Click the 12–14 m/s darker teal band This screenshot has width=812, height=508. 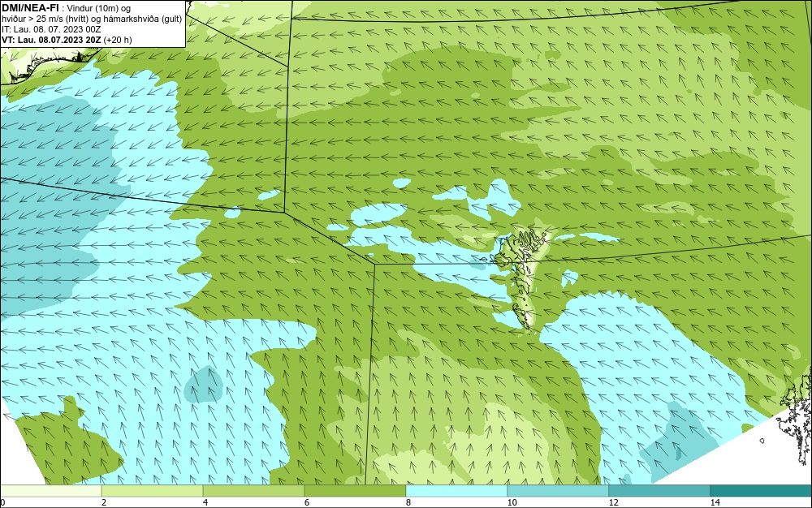659,490
